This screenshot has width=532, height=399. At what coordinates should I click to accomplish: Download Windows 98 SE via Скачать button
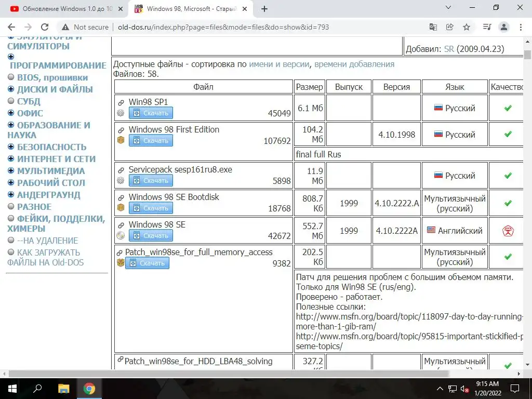coord(151,235)
